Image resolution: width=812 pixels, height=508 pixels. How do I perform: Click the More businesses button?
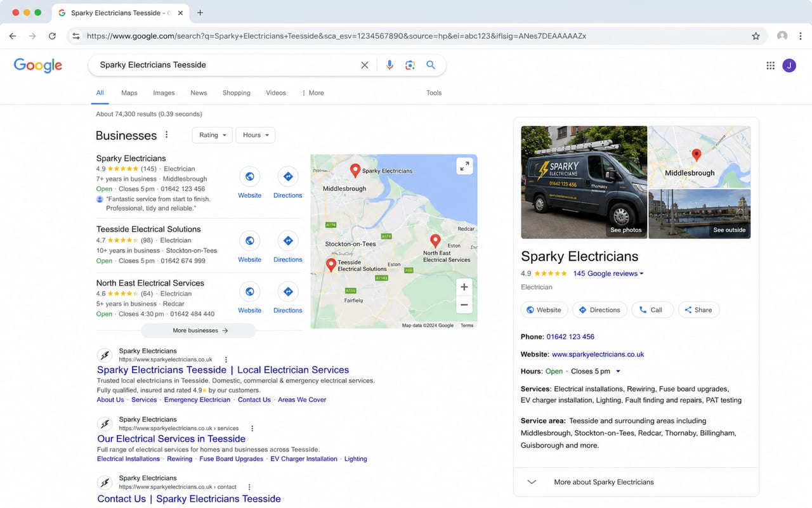click(x=199, y=330)
